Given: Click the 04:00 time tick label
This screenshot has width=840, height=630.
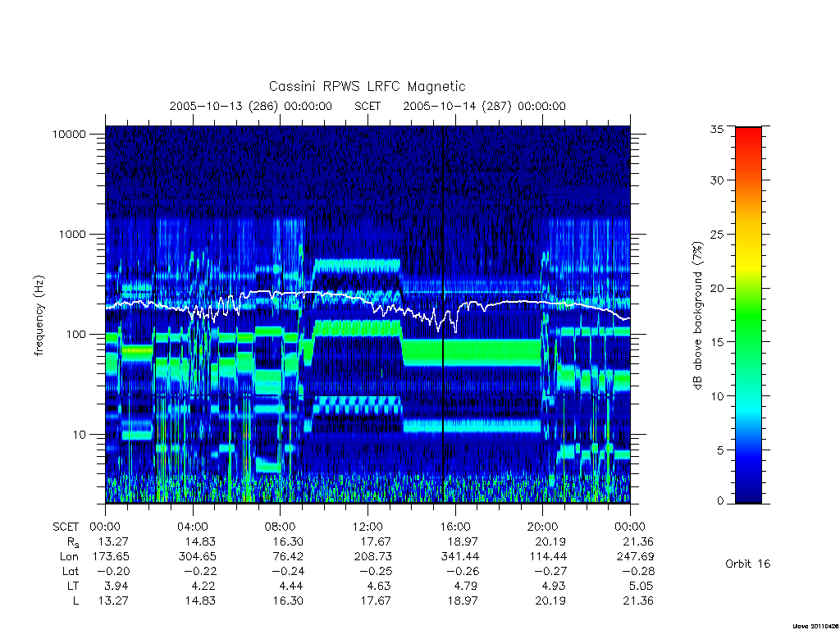Looking at the screenshot, I should point(193,527).
